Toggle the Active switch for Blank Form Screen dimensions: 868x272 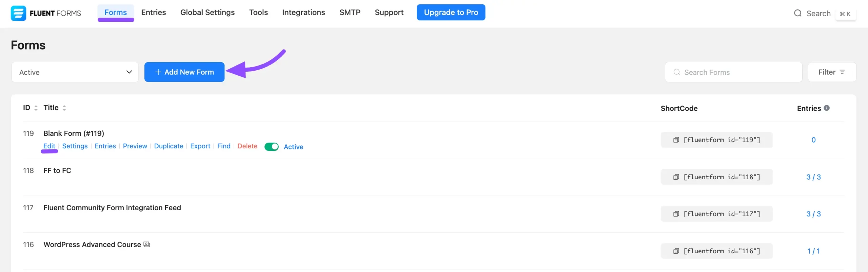coord(271,147)
